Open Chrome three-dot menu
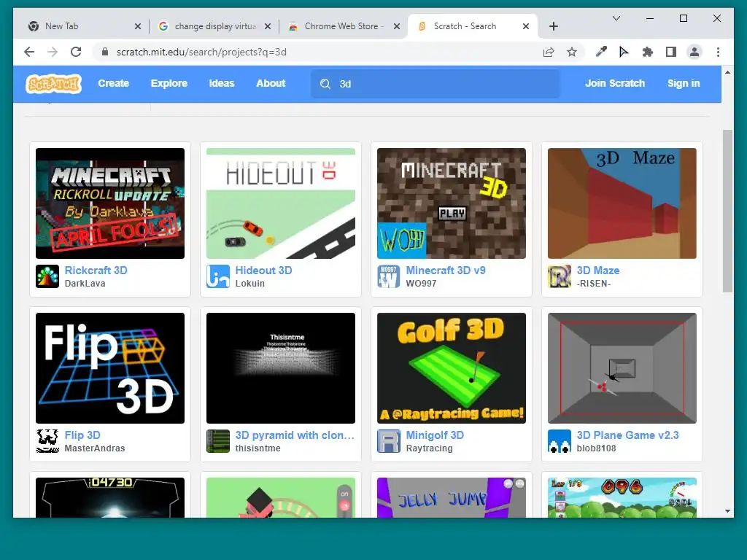Screen dimensions: 747x560 point(718,52)
